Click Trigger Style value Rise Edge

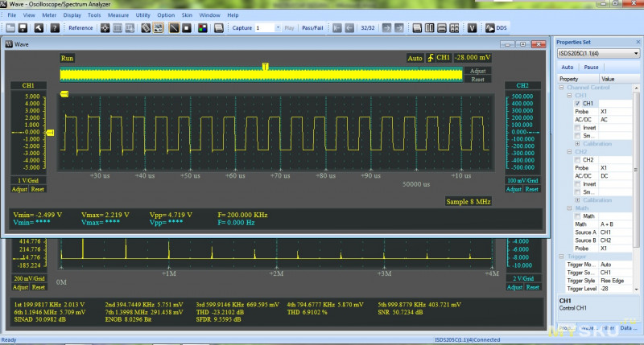(x=615, y=281)
